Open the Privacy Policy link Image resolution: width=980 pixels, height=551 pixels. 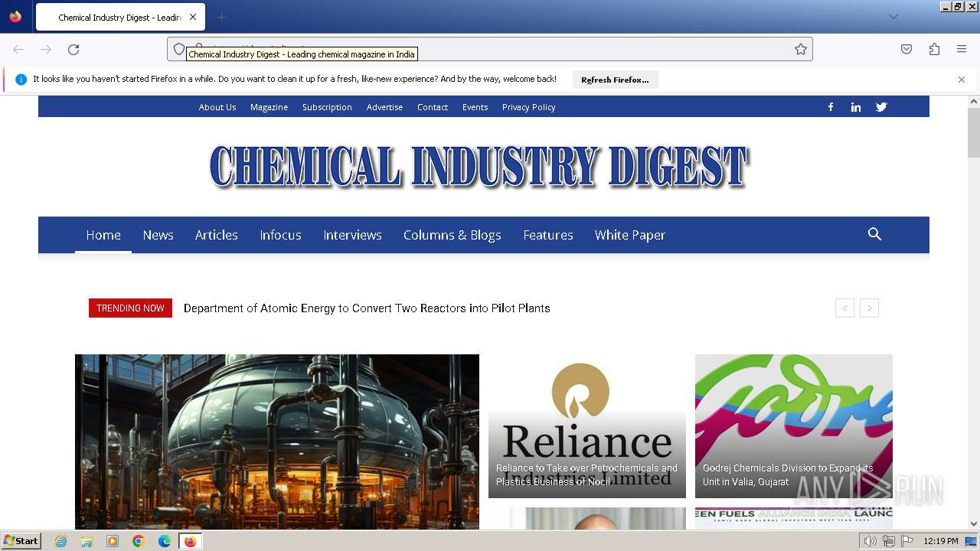point(528,107)
